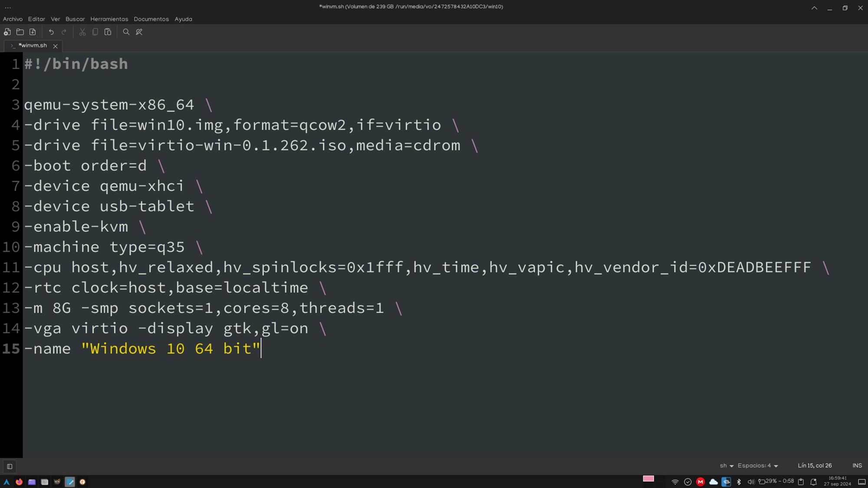Click the qemu-system-x86_64 command text
This screenshot has height=488, width=868.
109,105
